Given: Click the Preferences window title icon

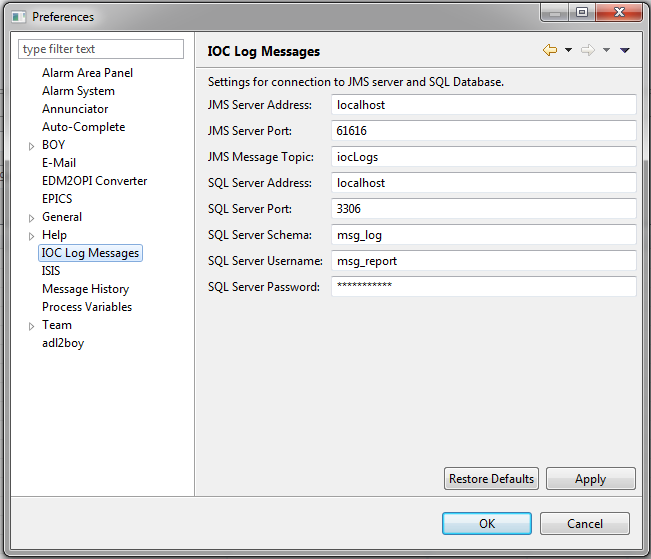Looking at the screenshot, I should click(x=19, y=17).
